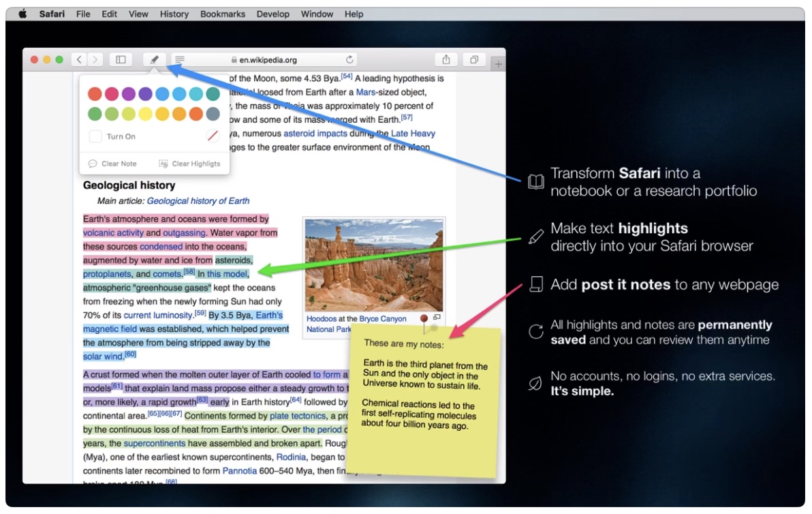
Task: Click the en.wikipedia.org address field
Action: point(264,59)
